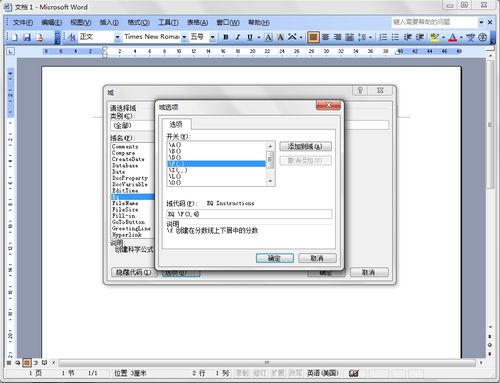Open the 文件(F) menu

23,22
